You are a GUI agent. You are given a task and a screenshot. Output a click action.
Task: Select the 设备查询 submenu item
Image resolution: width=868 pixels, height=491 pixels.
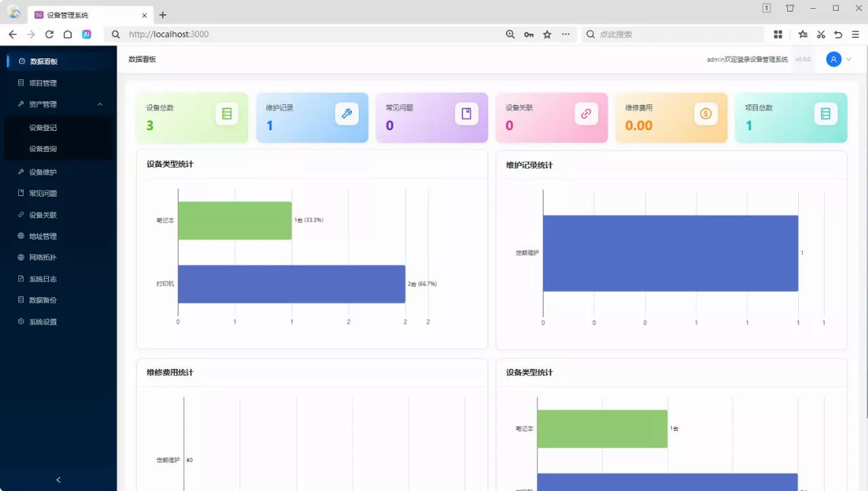click(58, 149)
